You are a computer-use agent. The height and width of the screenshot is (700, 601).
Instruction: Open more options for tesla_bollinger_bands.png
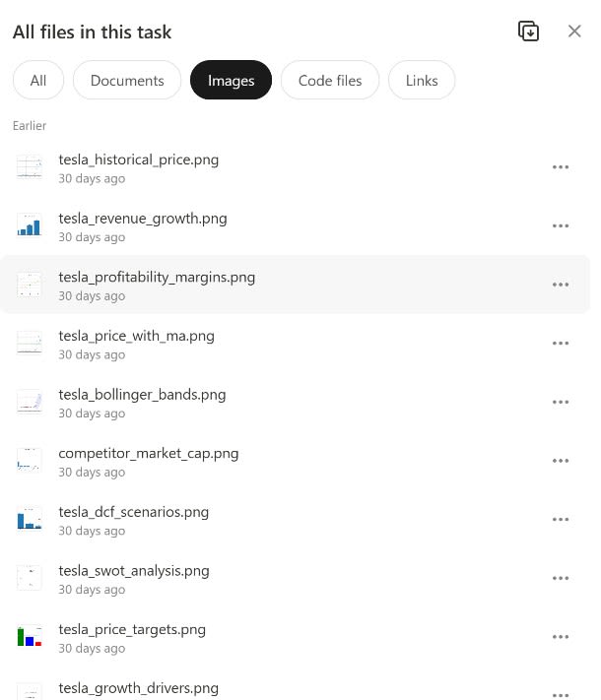click(561, 402)
